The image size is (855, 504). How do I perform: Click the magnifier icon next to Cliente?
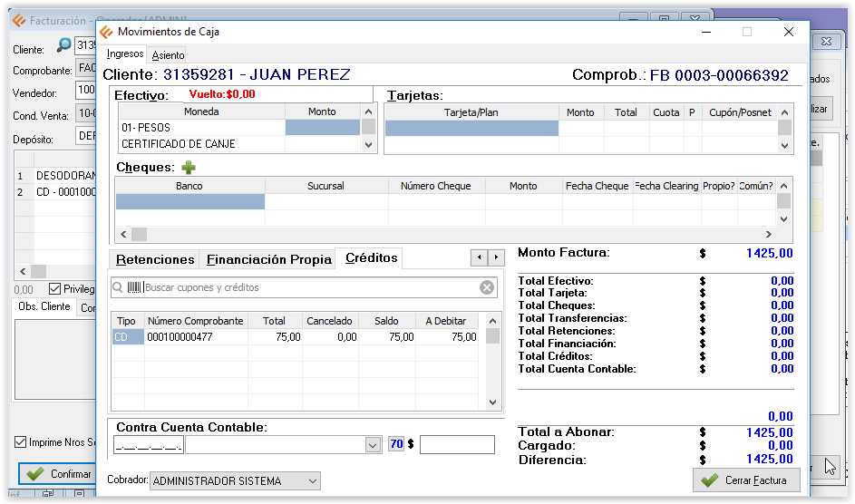[x=63, y=45]
